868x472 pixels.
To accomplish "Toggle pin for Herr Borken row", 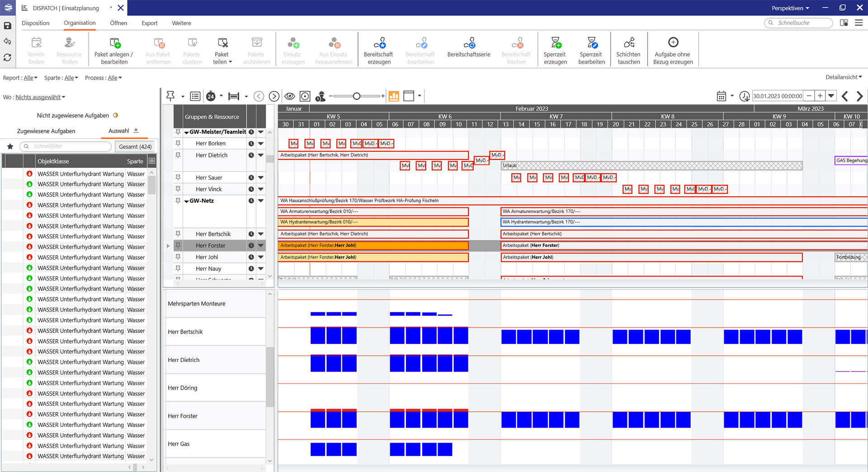I will (178, 143).
